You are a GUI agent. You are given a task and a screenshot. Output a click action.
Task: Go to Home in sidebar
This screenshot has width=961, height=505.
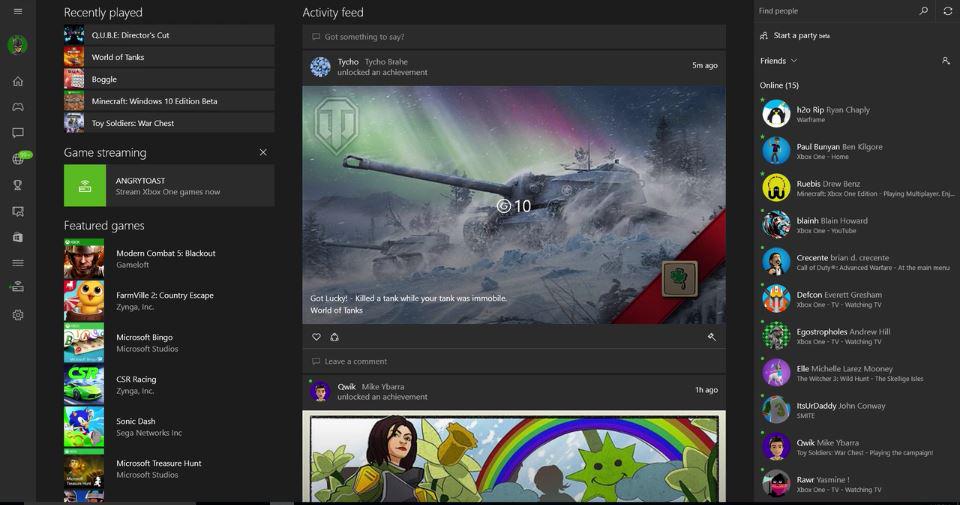point(18,81)
